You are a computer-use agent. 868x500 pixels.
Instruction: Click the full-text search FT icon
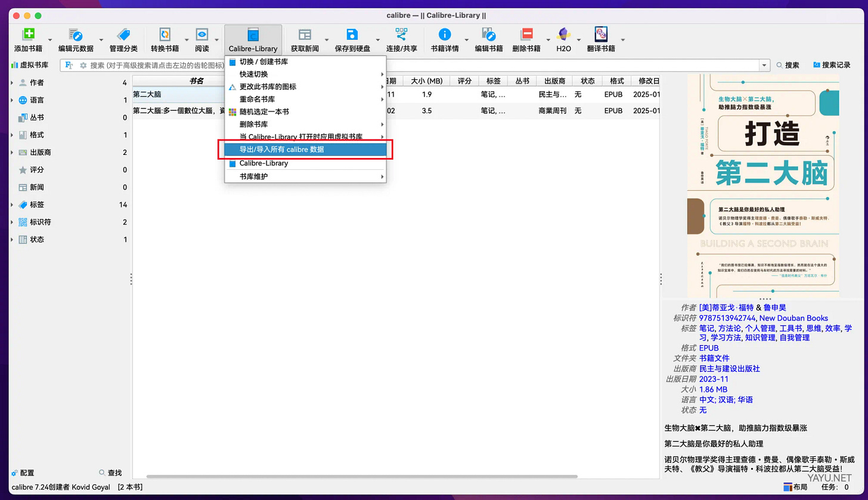click(x=69, y=65)
